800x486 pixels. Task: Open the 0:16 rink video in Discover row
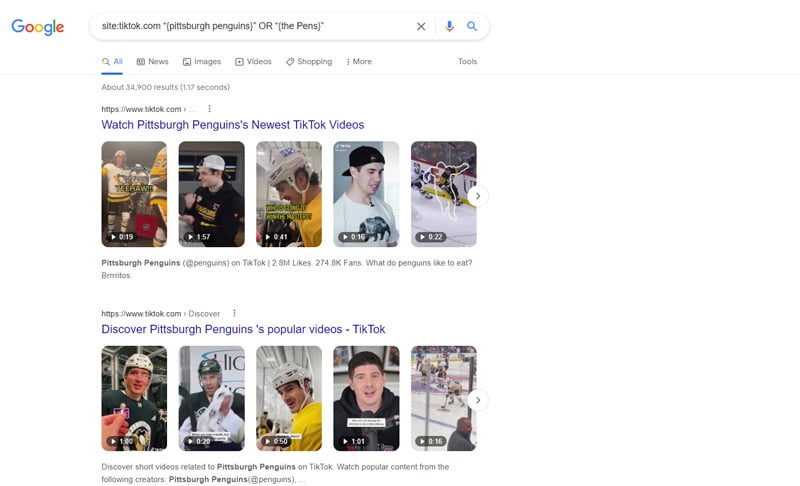click(444, 398)
